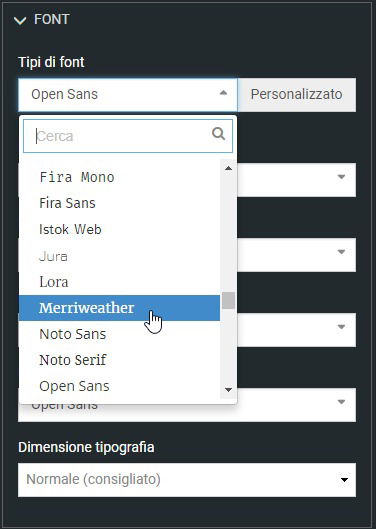Image resolution: width=376 pixels, height=529 pixels.
Task: Click the list scrollbar down arrow
Action: click(x=229, y=390)
